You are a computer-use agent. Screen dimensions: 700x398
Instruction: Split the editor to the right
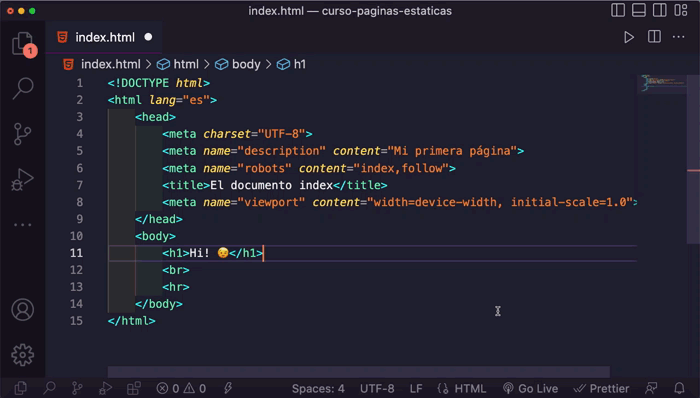click(654, 37)
